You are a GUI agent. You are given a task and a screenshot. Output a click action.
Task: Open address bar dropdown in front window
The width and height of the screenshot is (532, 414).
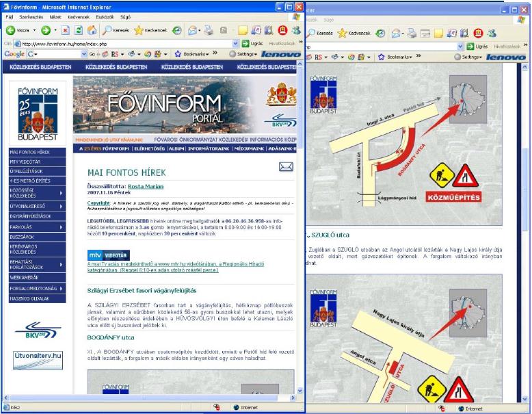[235, 44]
